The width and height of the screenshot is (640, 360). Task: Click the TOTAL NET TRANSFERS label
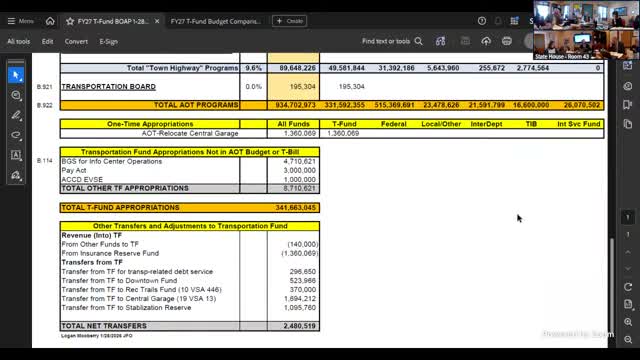pos(104,326)
